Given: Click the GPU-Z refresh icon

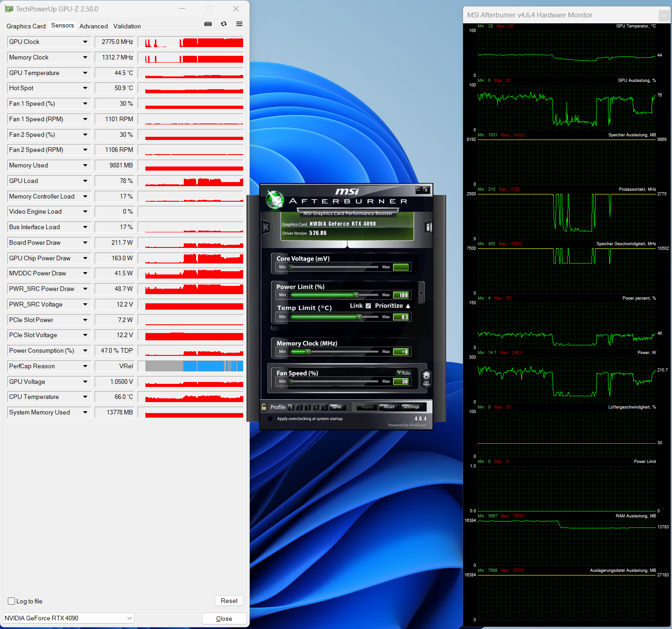Looking at the screenshot, I should [224, 24].
